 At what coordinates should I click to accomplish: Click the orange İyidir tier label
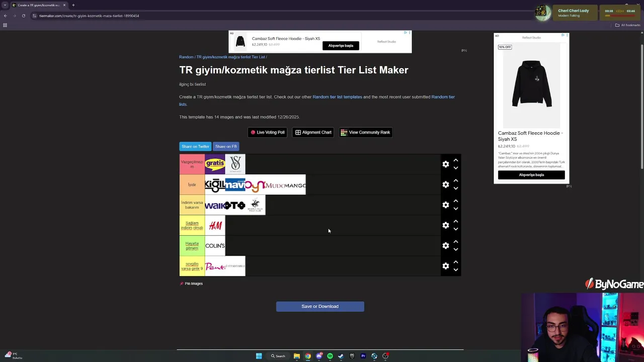tap(192, 185)
